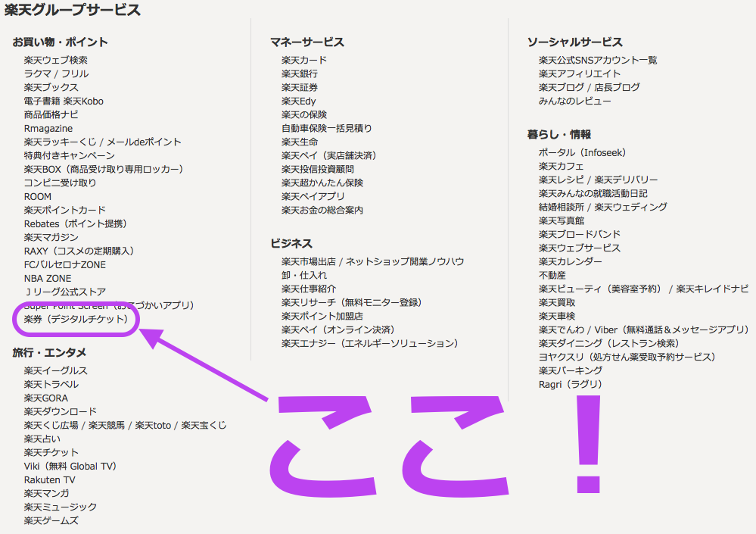Click Rebates（ポイント提携）link
Screen dimensions: 756x534
coord(76,224)
